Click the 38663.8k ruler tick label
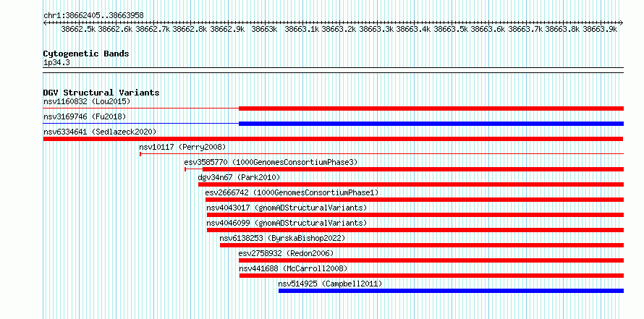 (563, 29)
